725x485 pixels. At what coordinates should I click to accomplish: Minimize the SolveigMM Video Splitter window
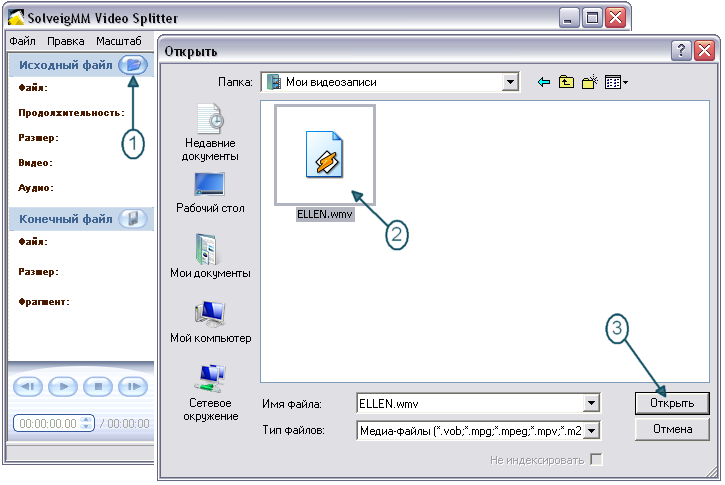[569, 18]
